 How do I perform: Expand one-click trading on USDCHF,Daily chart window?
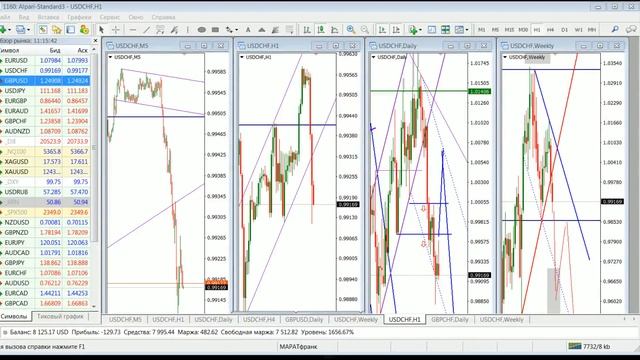click(373, 57)
